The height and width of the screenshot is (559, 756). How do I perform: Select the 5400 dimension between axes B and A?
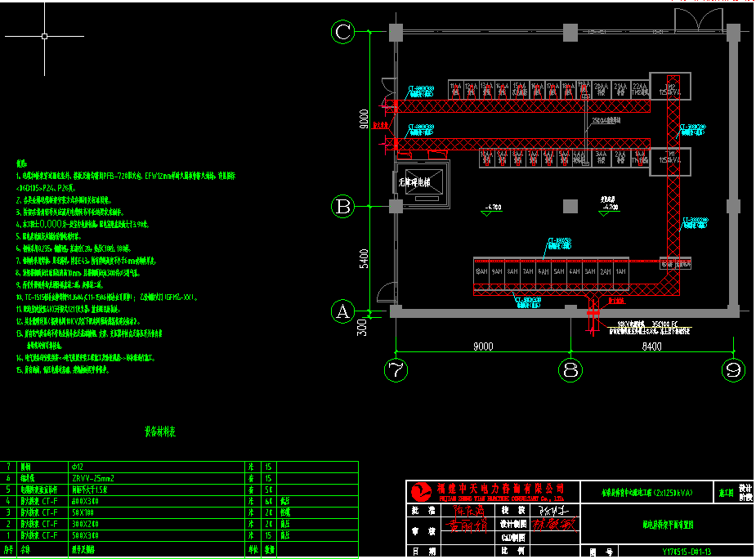coord(364,258)
